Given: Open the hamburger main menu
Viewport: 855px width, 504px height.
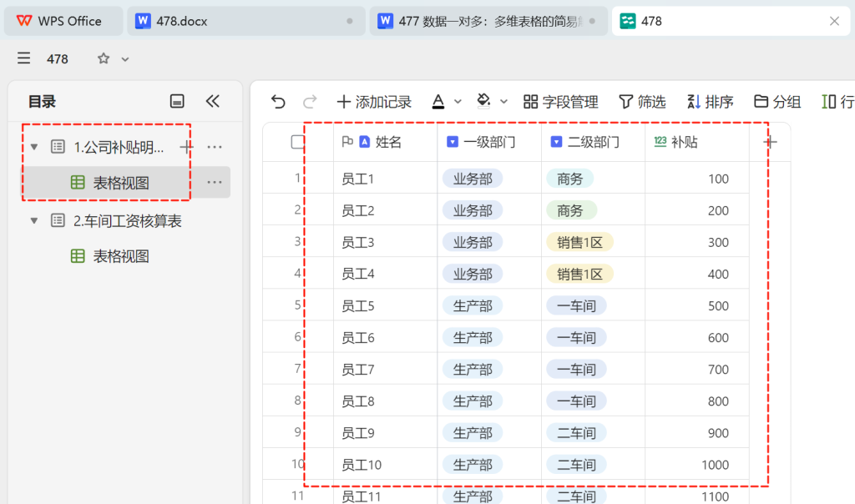Looking at the screenshot, I should 23,58.
